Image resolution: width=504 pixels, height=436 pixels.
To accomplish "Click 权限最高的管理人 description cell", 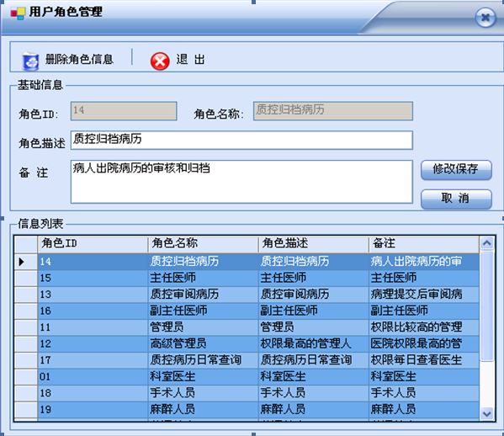I will click(313, 343).
